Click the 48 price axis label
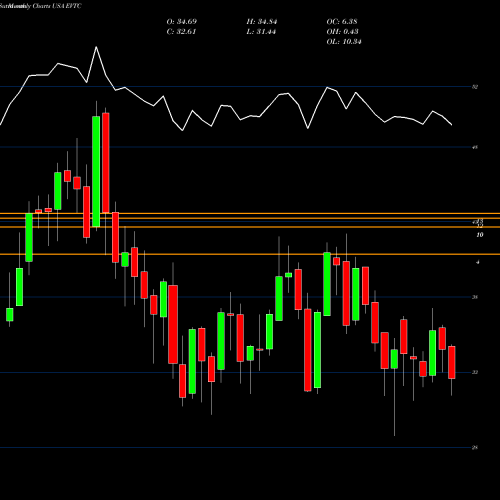 pyautogui.click(x=475, y=147)
